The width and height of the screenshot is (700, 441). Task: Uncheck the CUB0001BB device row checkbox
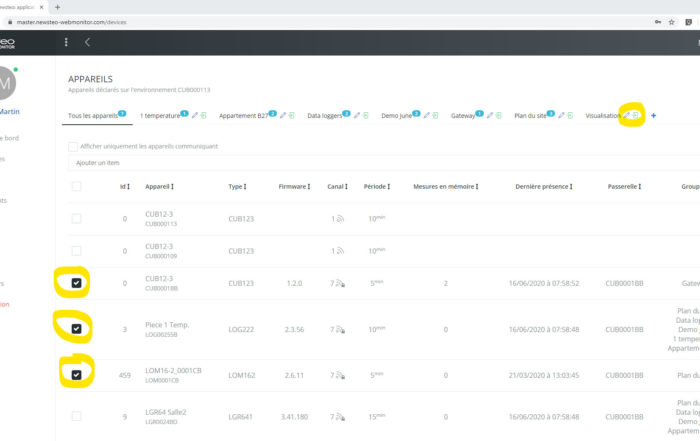(x=76, y=283)
